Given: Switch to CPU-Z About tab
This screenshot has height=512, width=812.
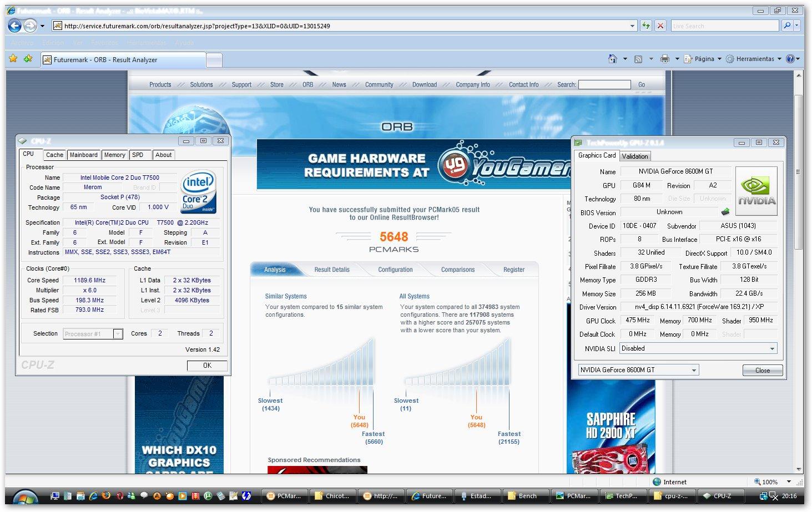Looking at the screenshot, I should click(163, 155).
